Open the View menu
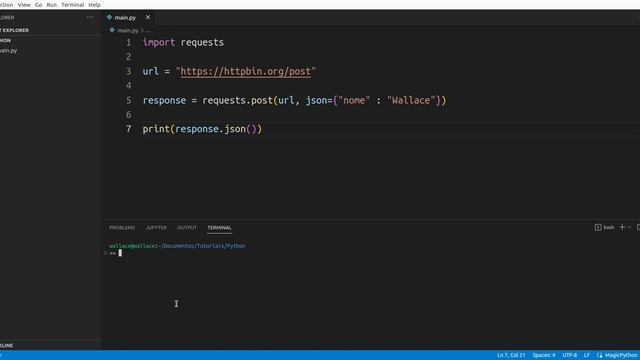This screenshot has width=640, height=360. [24, 5]
